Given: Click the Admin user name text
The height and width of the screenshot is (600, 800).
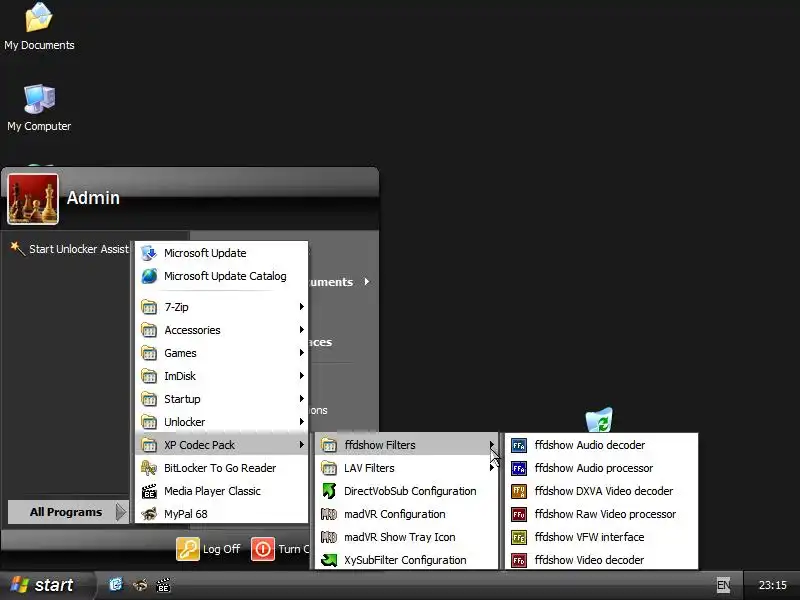Looking at the screenshot, I should click(93, 198).
